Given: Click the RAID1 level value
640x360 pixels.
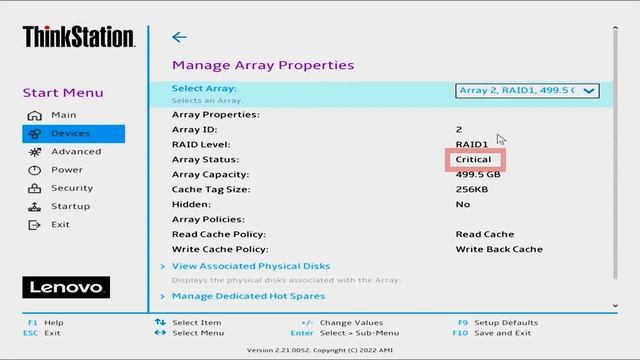Looking at the screenshot, I should [471, 144].
